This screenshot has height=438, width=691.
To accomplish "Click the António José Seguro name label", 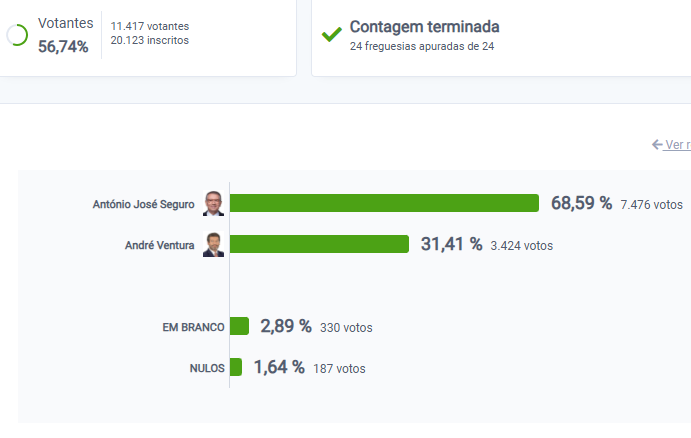I will coord(143,204).
